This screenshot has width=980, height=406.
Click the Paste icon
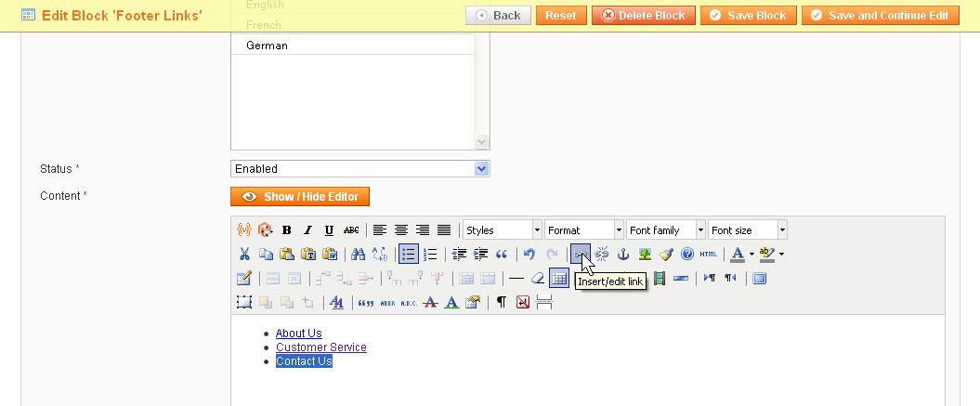[x=287, y=254]
